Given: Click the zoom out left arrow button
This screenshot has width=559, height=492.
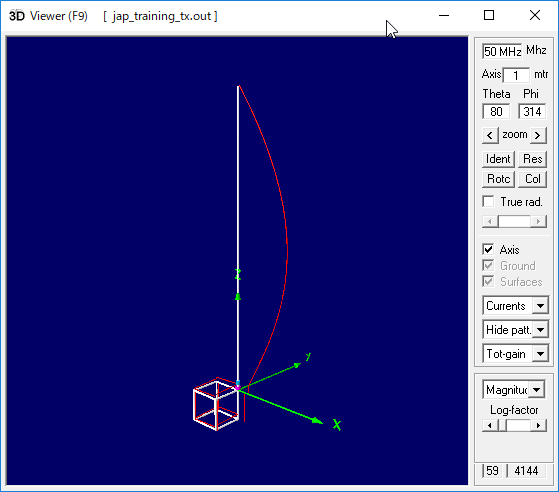Looking at the screenshot, I should (x=490, y=135).
